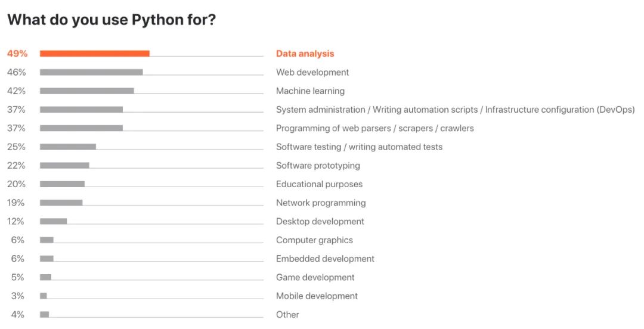Image resolution: width=644 pixels, height=329 pixels.
Task: Click the gray Web development bar
Action: click(x=91, y=72)
